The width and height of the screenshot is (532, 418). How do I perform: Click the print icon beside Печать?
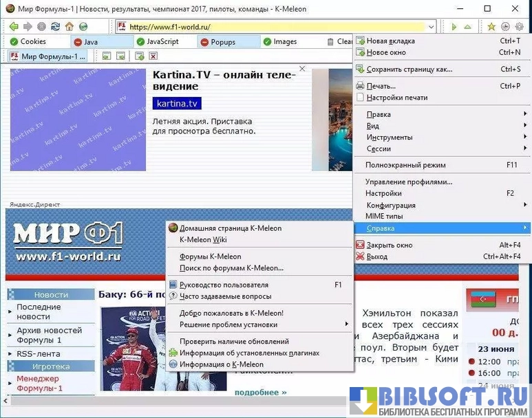coord(360,86)
